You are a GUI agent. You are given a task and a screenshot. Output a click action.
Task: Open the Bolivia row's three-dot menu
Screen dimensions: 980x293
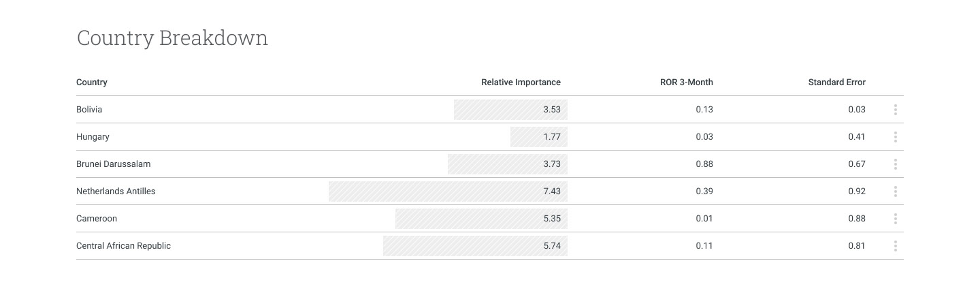pos(895,110)
